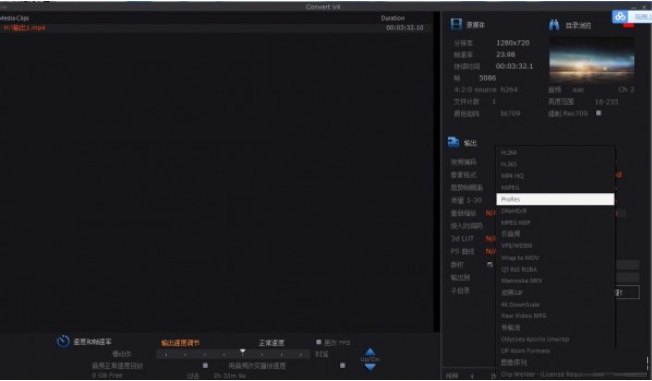
Task: Select H.264 from the codec list
Action: [555, 153]
